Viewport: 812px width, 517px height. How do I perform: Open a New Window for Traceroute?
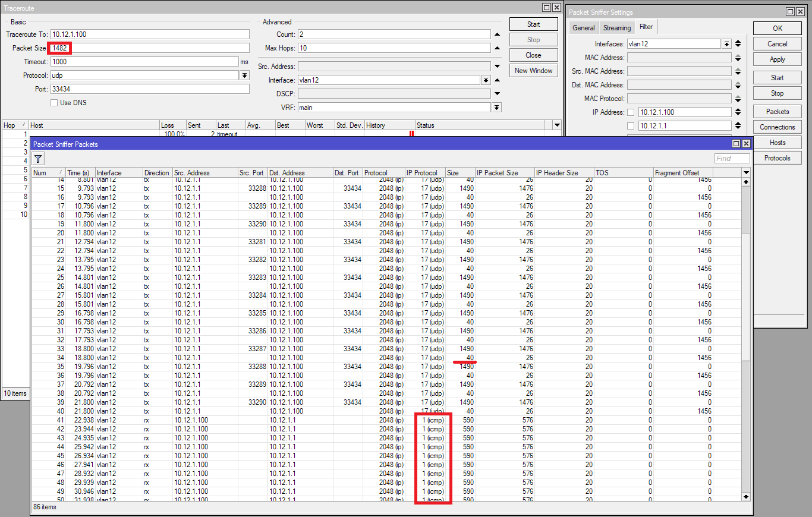coord(534,71)
